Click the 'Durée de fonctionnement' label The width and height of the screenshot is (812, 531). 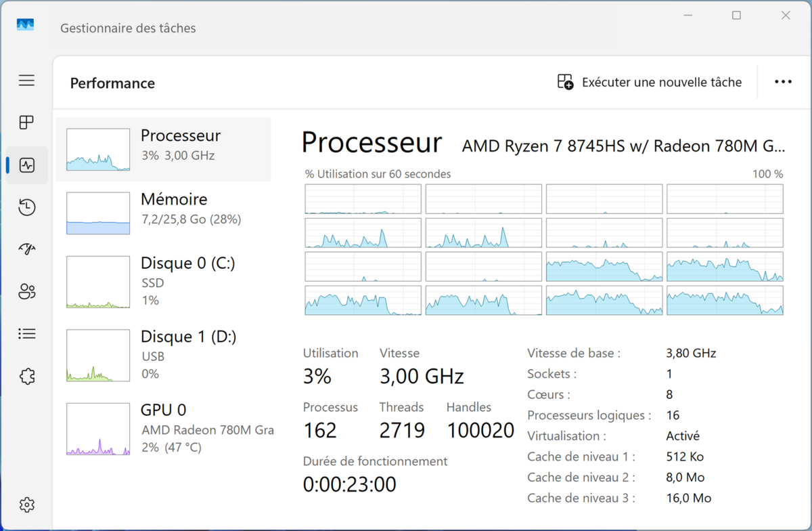[375, 461]
